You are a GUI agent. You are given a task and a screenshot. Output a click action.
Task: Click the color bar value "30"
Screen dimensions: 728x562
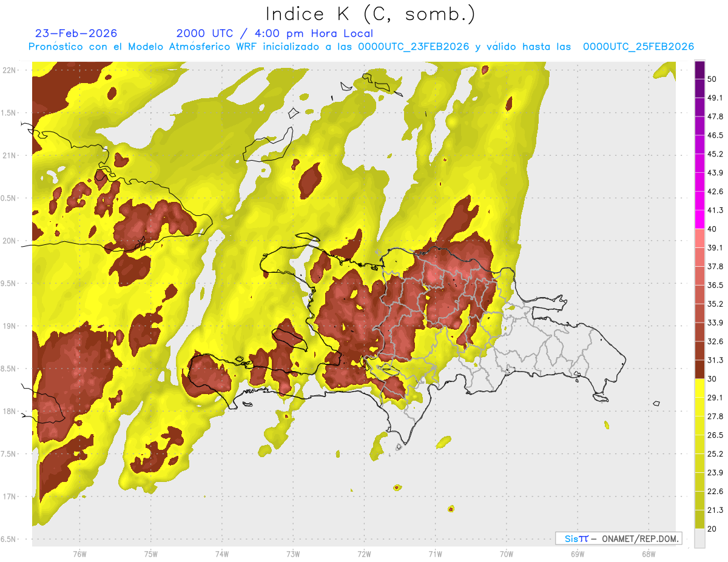click(x=713, y=379)
